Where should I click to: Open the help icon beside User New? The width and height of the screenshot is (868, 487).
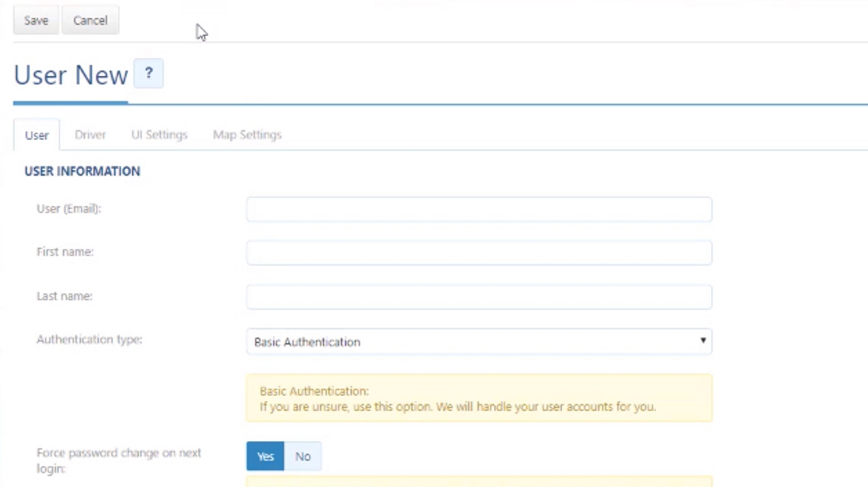(149, 74)
